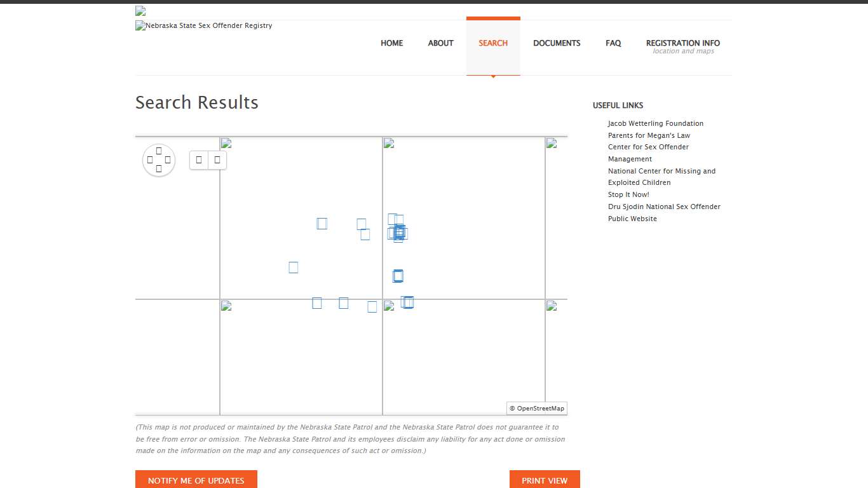Visit the Jacob Wetterling Foundation link
This screenshot has width=868, height=488.
point(655,124)
